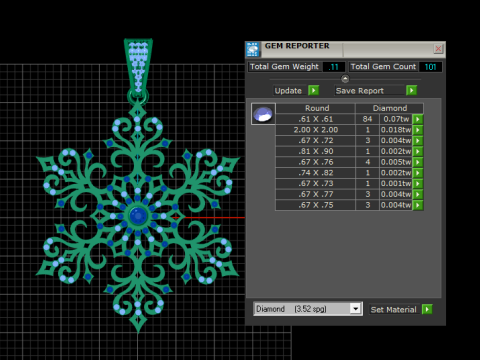480x360 pixels.
Task: Click the Gem Reporter title bar icon
Action: [253, 50]
